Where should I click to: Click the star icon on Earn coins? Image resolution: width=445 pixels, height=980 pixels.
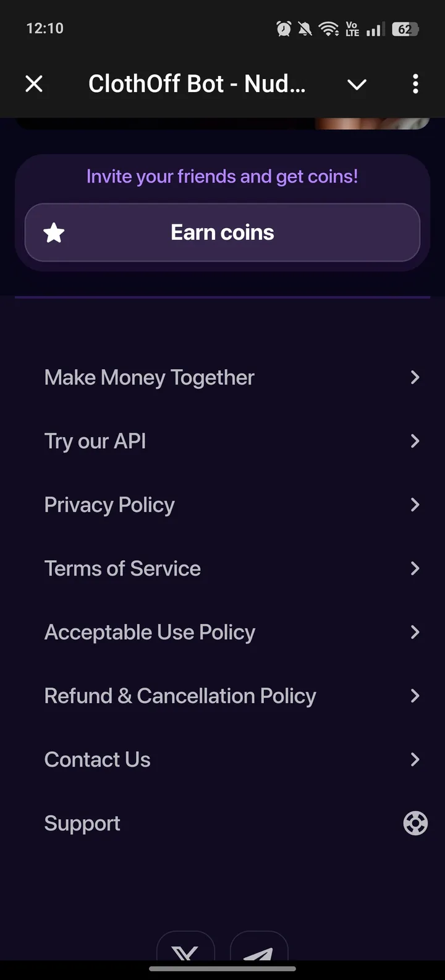click(x=54, y=233)
